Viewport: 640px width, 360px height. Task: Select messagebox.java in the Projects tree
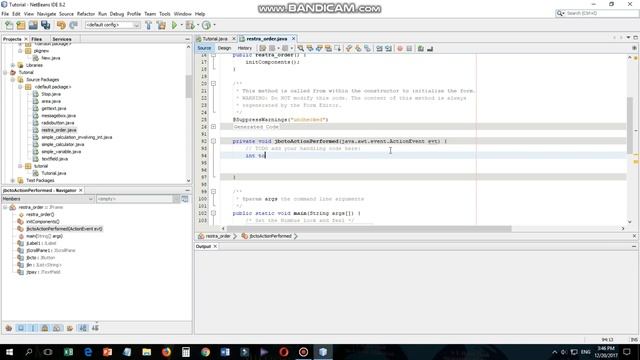click(58, 116)
